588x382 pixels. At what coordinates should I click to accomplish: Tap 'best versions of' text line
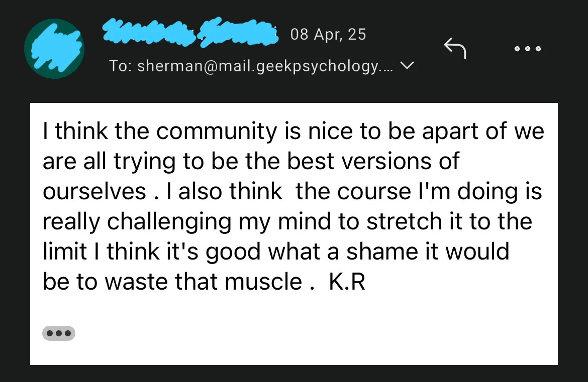coord(373,161)
